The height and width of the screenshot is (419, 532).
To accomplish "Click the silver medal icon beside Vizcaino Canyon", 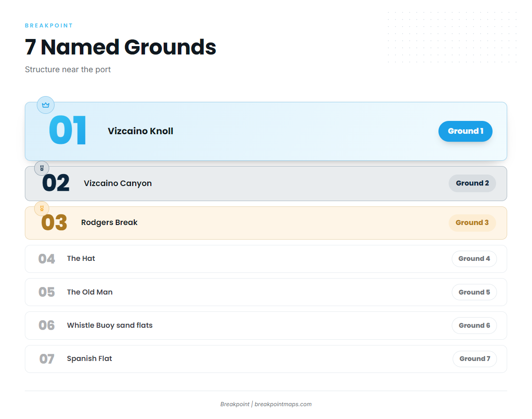I will 42,168.
